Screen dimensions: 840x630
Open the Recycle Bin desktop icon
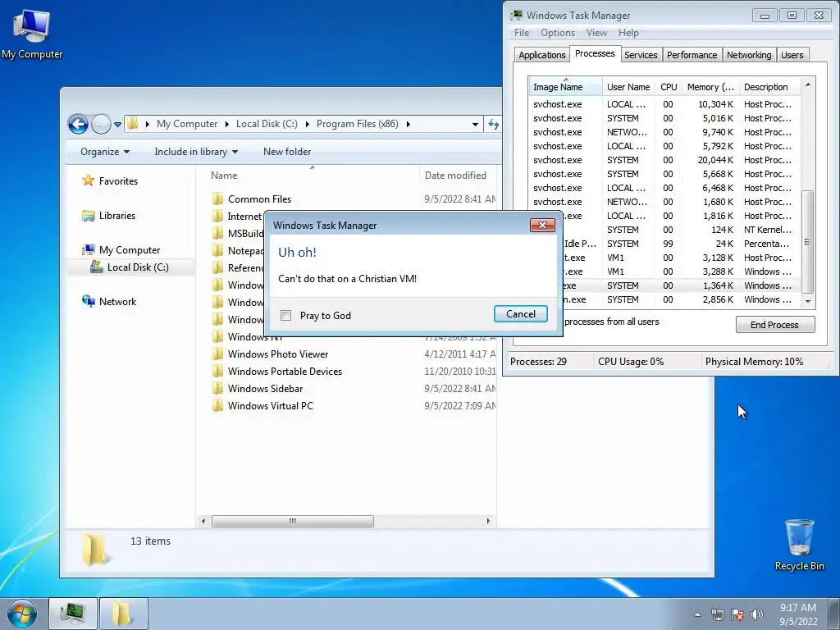799,545
